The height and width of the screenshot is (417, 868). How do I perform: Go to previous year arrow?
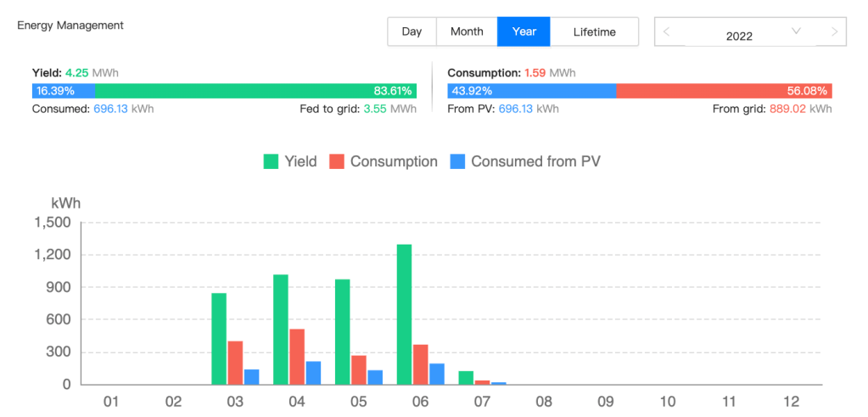tap(667, 31)
